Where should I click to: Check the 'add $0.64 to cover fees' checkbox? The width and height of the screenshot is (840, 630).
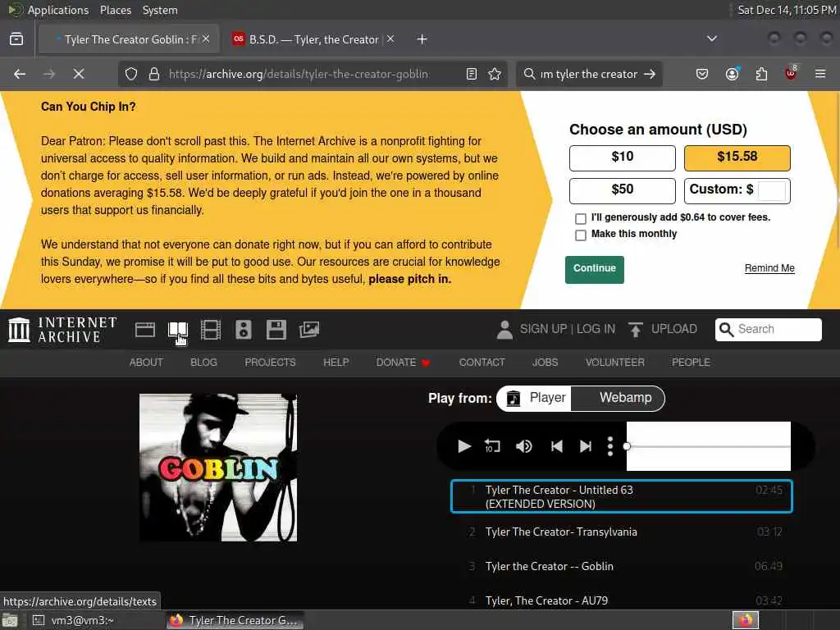coord(580,218)
